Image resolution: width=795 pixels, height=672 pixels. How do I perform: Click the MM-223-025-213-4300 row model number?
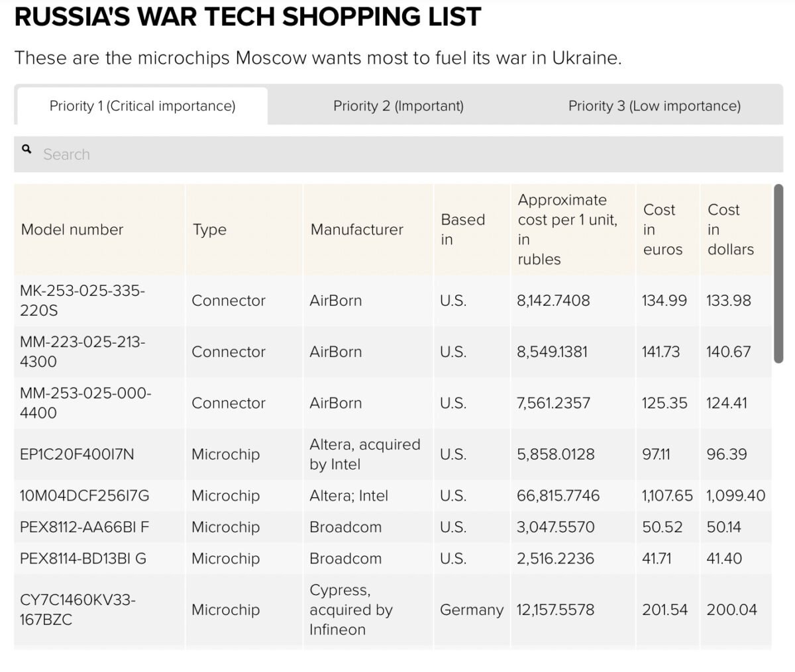pos(82,352)
